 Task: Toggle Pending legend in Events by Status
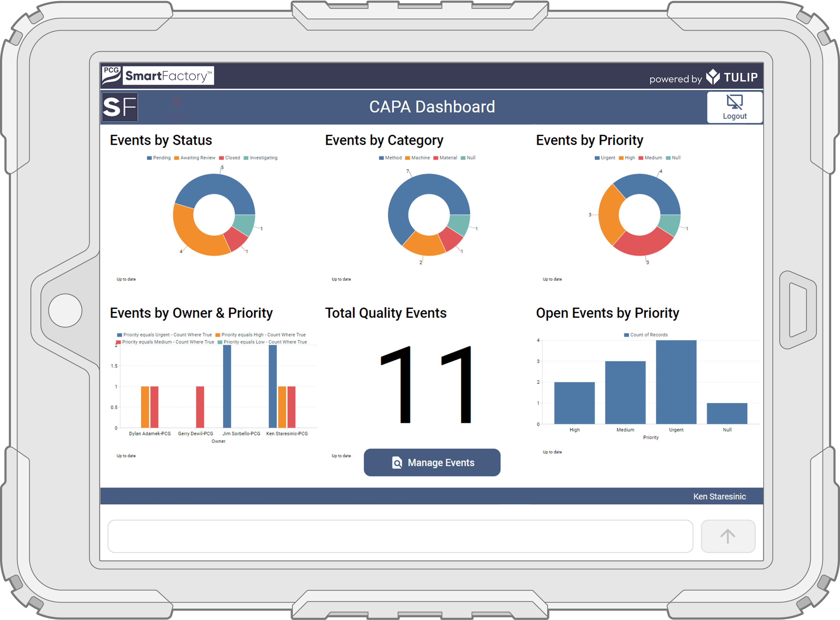(158, 158)
